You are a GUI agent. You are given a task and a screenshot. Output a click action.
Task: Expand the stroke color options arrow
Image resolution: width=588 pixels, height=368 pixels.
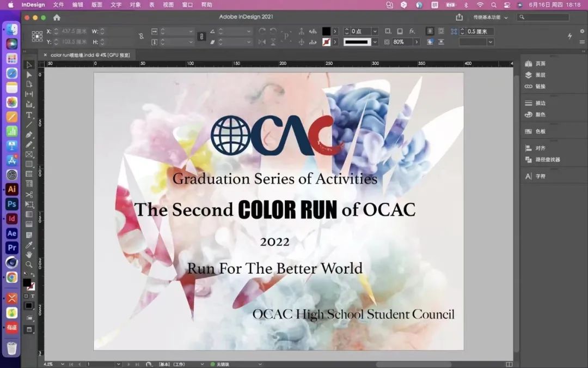pos(335,42)
